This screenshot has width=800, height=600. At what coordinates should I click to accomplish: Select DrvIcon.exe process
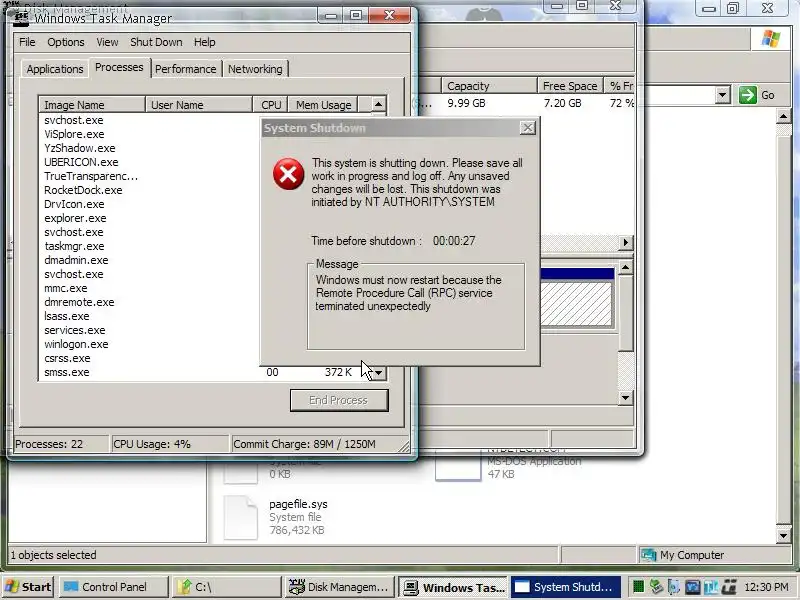coord(74,204)
